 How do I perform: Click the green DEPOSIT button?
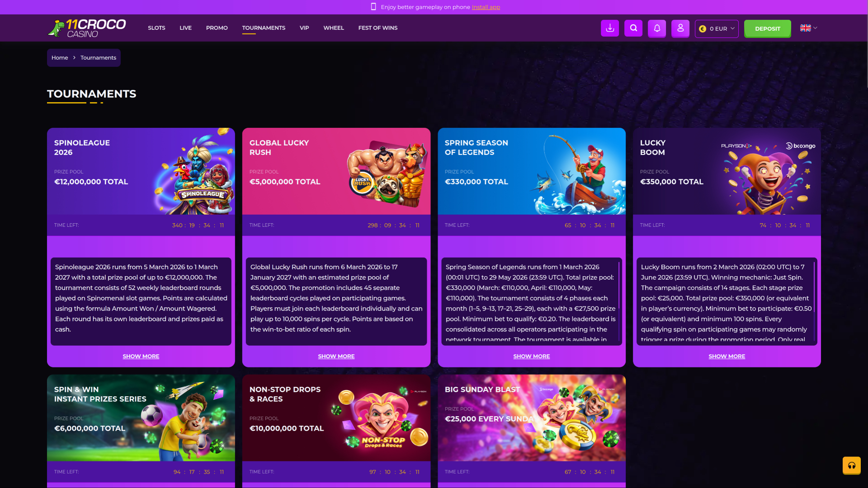(x=767, y=28)
